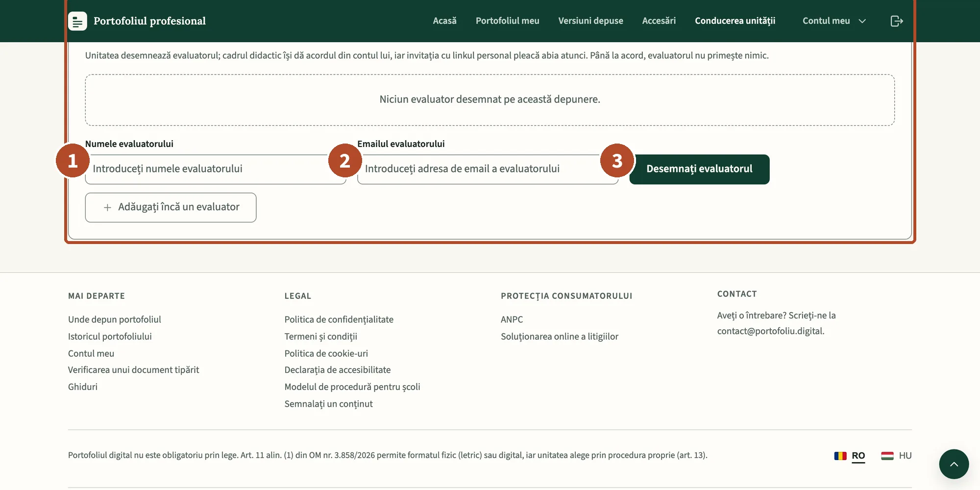
Task: Select Accesări in the top navigation
Action: click(659, 21)
